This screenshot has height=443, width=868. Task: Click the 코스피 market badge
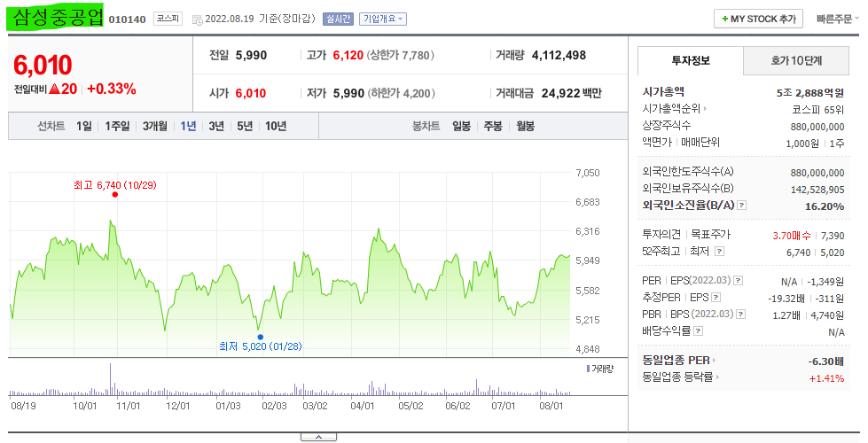(168, 19)
